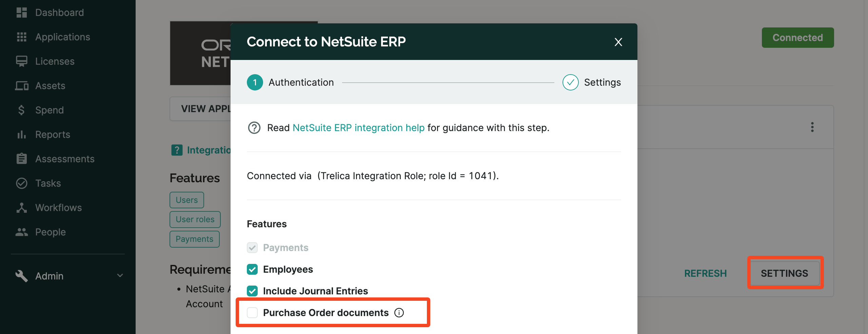Image resolution: width=868 pixels, height=334 pixels.
Task: Click the info icon beside Purchase Order documents
Action: click(x=399, y=313)
